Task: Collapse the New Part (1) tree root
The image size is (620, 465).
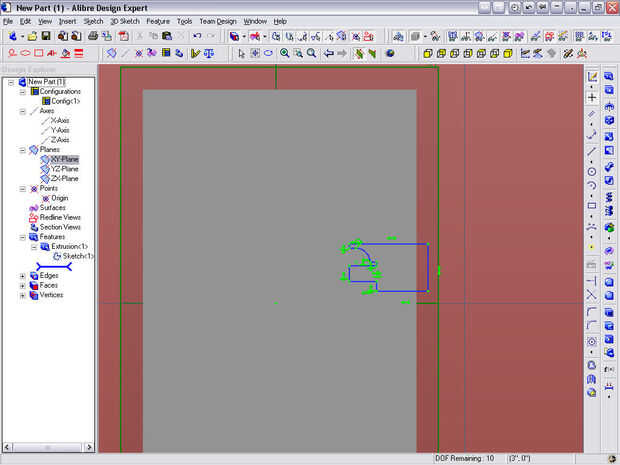Action: [11, 82]
